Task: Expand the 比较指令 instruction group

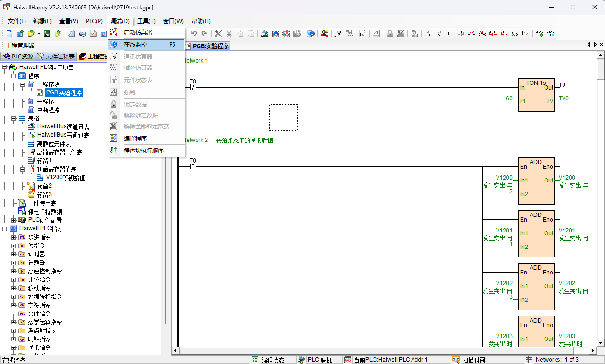Action: [14, 280]
